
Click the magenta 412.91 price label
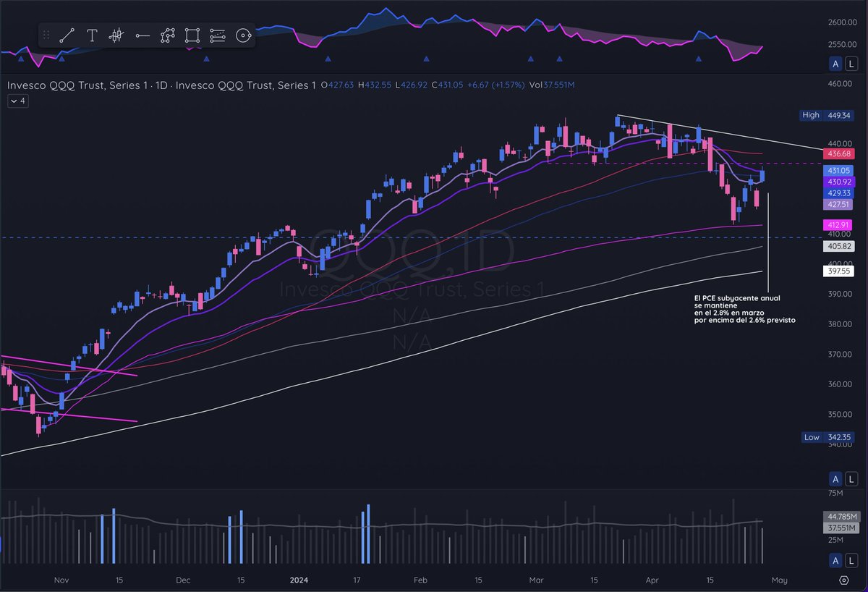tap(839, 226)
